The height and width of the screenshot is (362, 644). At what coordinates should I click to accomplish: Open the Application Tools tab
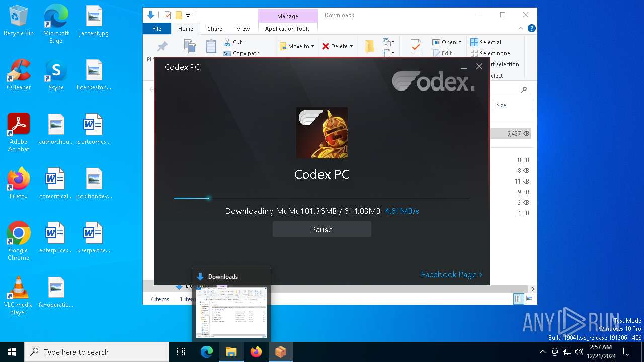tap(287, 29)
